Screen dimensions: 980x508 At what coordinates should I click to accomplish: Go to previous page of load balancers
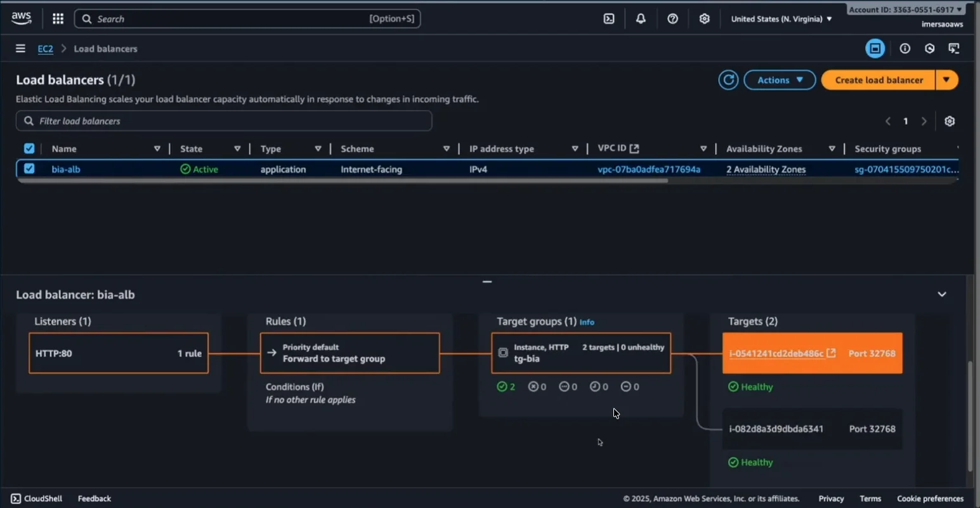[888, 121]
